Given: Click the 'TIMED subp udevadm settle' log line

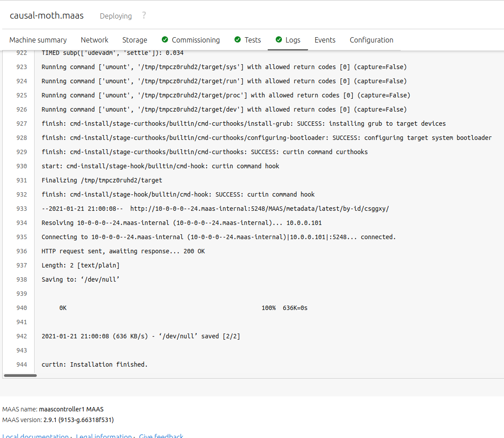Looking at the screenshot, I should [x=113, y=53].
